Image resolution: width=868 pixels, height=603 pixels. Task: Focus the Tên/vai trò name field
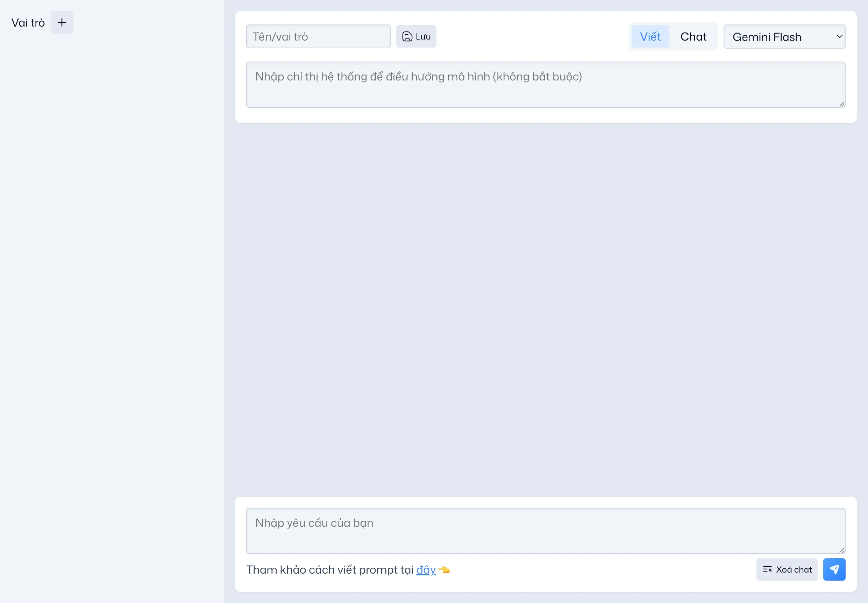pyautogui.click(x=318, y=37)
